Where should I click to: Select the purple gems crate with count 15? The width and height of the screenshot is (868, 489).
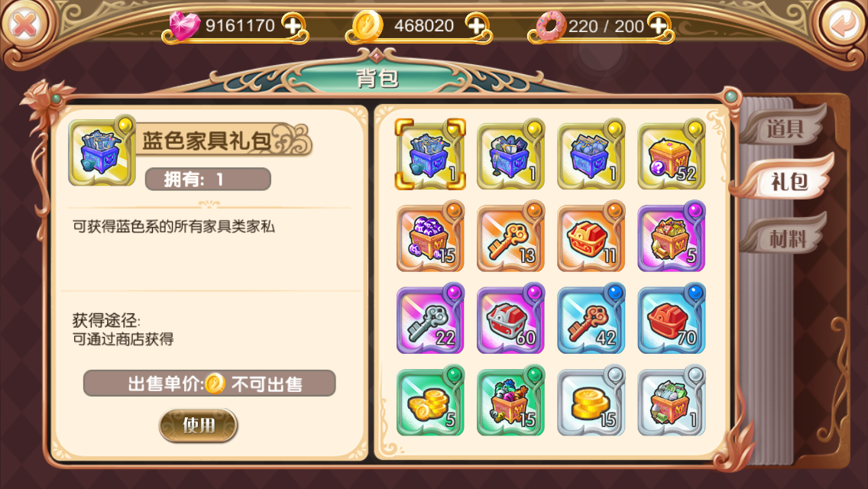point(430,237)
